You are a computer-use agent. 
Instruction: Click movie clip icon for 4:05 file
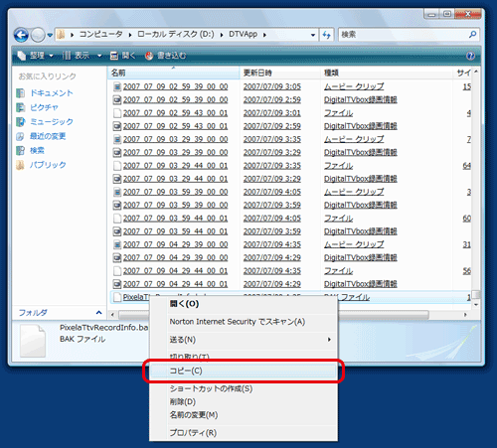pyautogui.click(x=117, y=192)
